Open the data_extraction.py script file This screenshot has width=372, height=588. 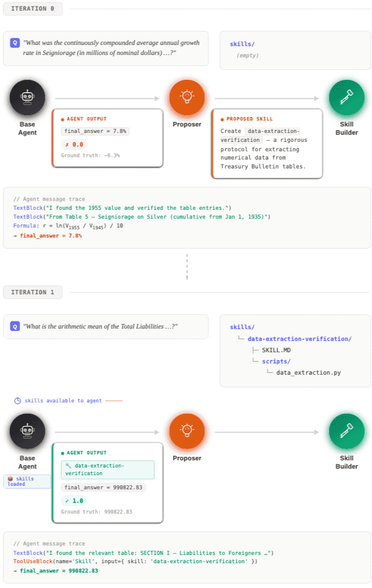pos(308,373)
